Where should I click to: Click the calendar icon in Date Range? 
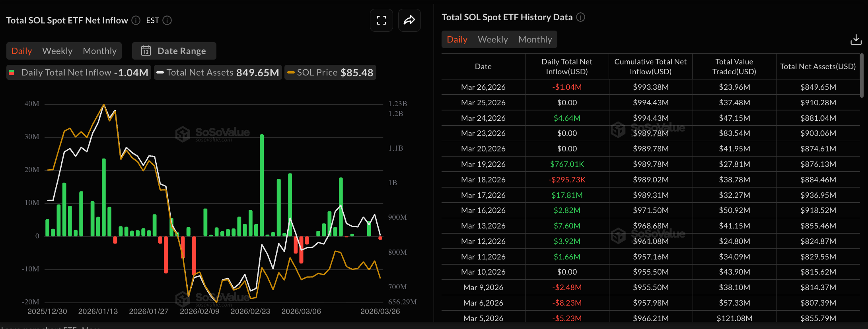tap(146, 51)
